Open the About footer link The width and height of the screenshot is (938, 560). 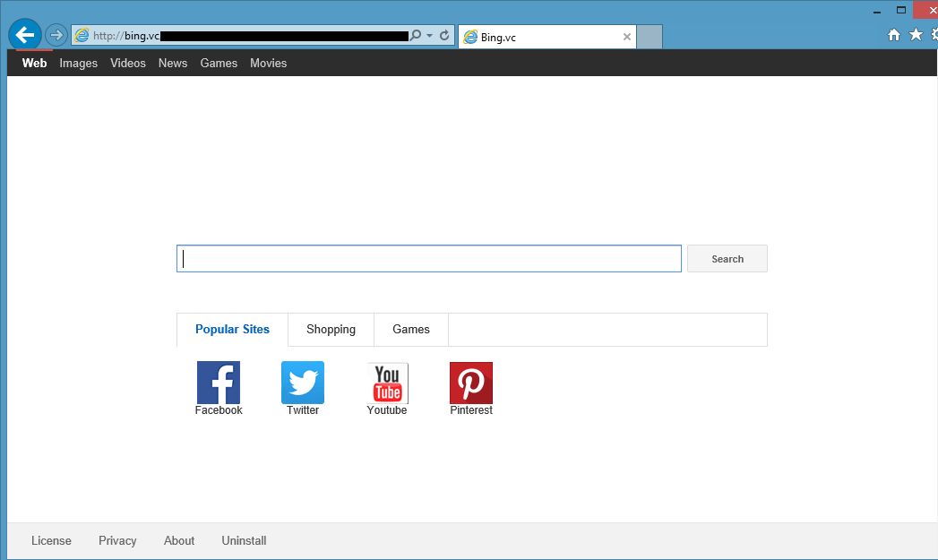(x=179, y=541)
